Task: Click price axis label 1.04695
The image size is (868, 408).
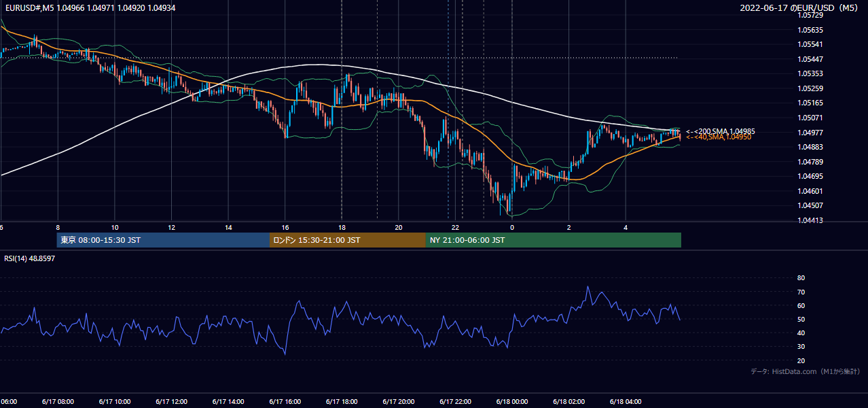Action: pyautogui.click(x=810, y=176)
